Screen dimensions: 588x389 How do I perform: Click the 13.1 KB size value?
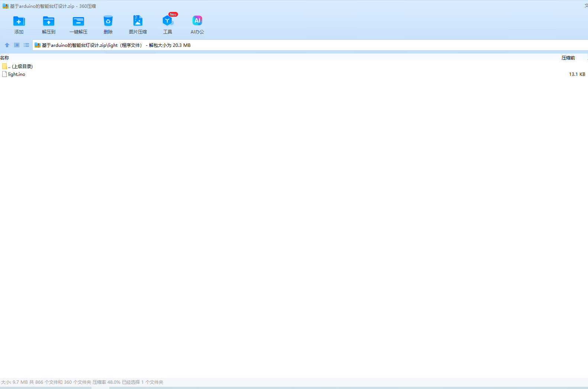577,74
